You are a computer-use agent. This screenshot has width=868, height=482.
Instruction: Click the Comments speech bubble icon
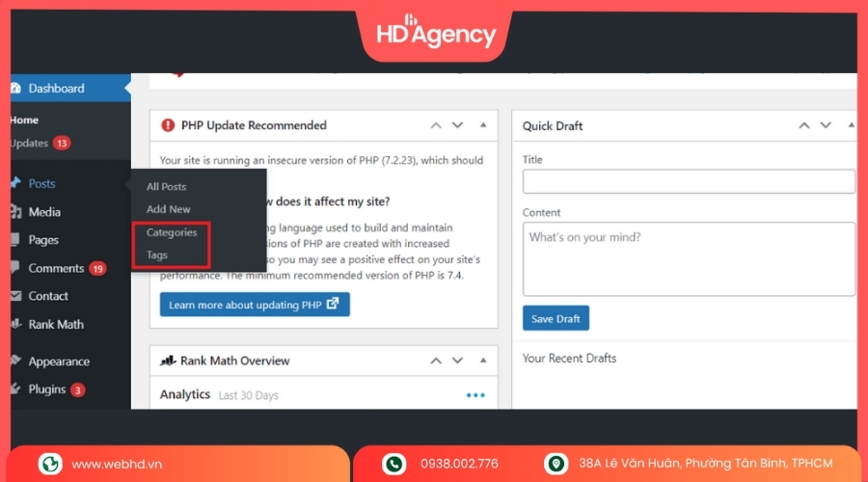[16, 268]
